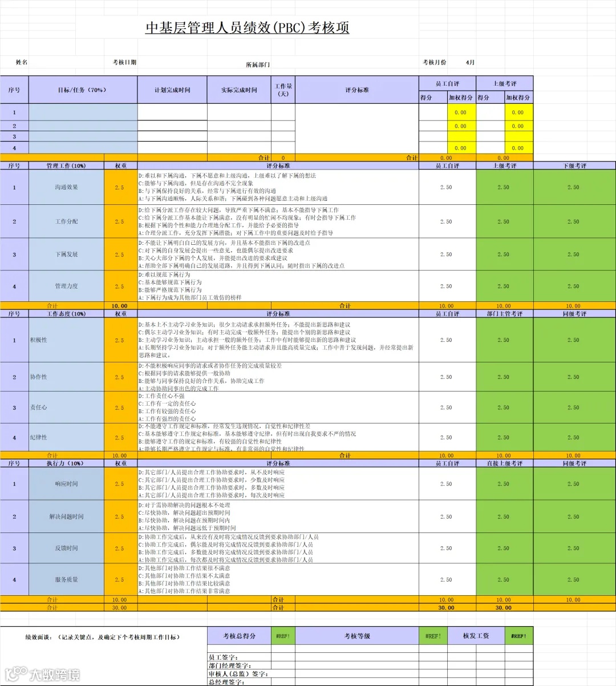Screen dimensions: 616x686
Task: Click the 反馈时间 row label
Action: pyautogui.click(x=66, y=548)
